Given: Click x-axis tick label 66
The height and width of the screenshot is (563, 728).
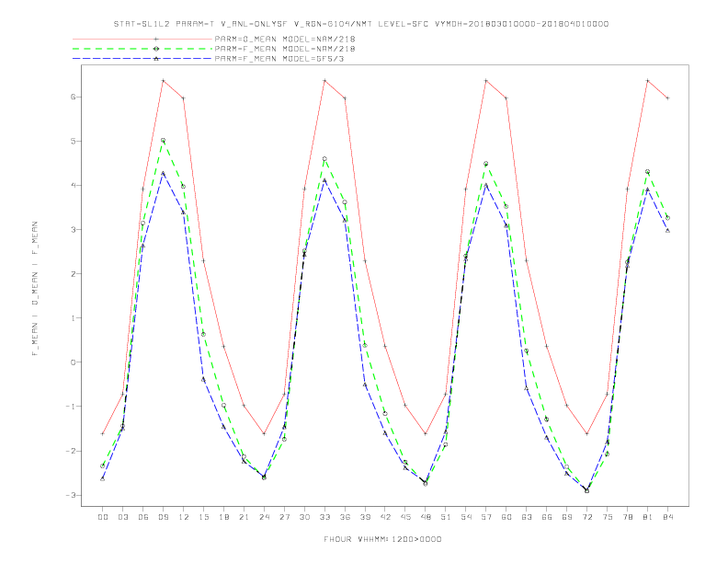Looking at the screenshot, I should tap(547, 517).
